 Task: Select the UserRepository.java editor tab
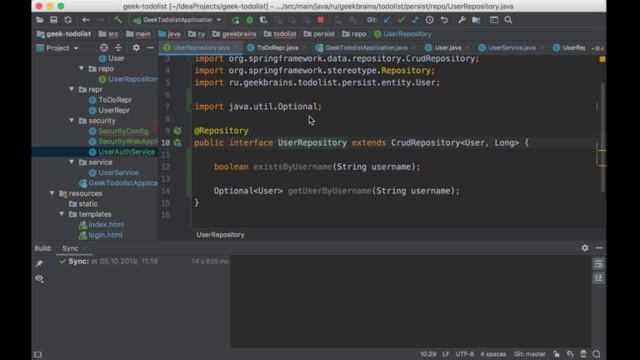tap(201, 48)
